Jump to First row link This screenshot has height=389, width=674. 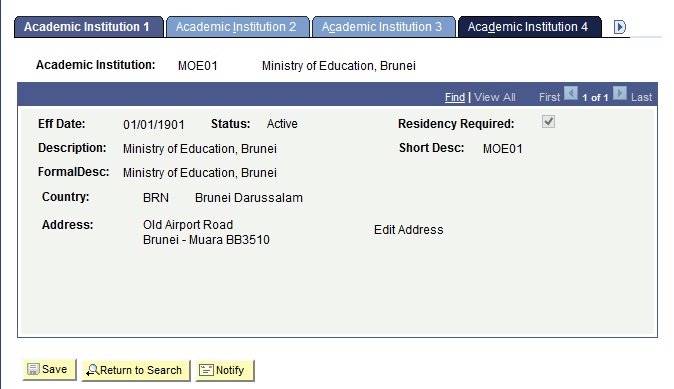click(549, 97)
